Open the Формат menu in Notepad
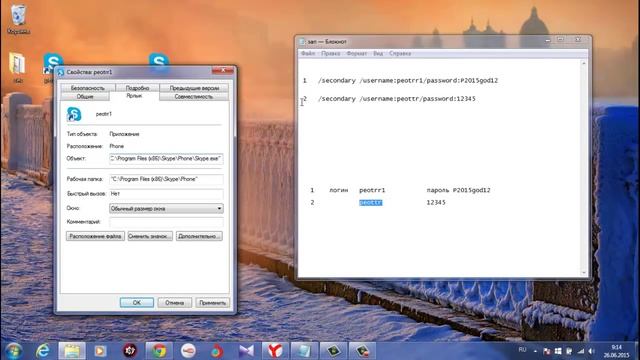Viewport: 640px width, 360px height. click(x=356, y=53)
